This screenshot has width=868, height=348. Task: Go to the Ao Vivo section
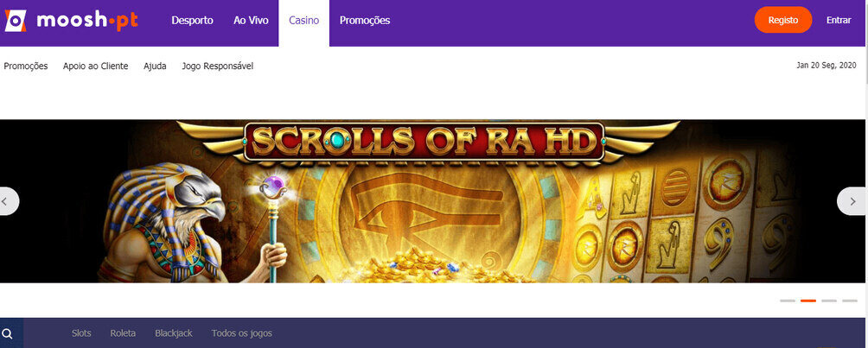pos(251,21)
